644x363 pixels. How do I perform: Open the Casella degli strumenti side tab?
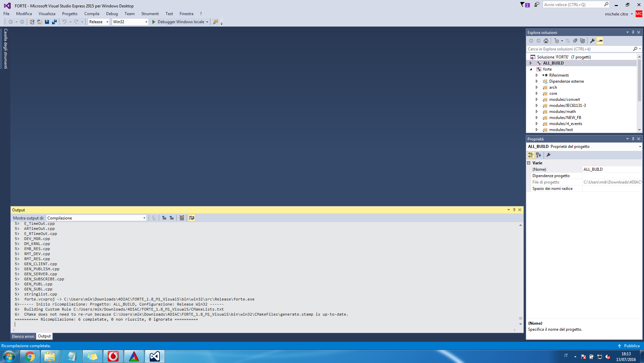pos(5,49)
